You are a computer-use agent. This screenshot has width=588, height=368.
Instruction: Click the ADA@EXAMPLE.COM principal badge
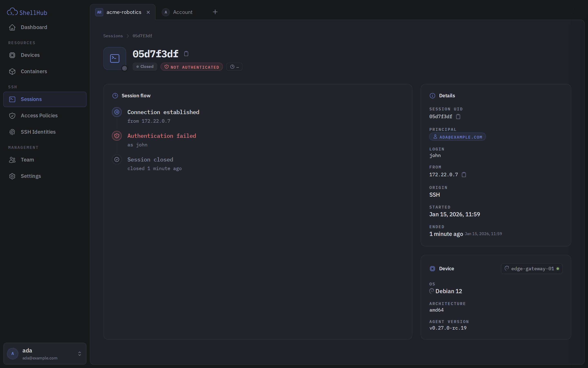click(457, 137)
